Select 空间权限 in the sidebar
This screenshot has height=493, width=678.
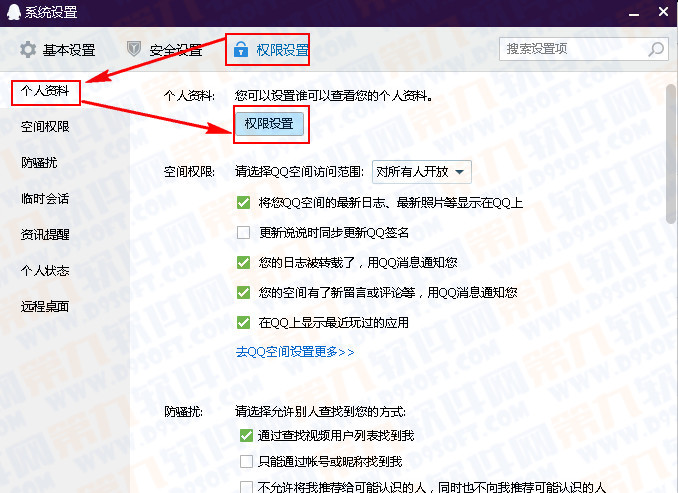click(45, 127)
